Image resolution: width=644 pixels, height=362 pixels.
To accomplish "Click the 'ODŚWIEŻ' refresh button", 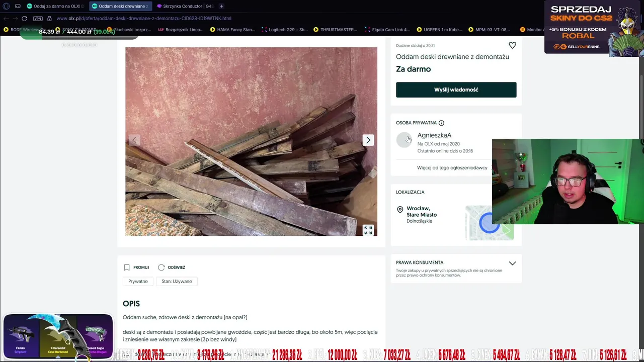I will [x=172, y=267].
